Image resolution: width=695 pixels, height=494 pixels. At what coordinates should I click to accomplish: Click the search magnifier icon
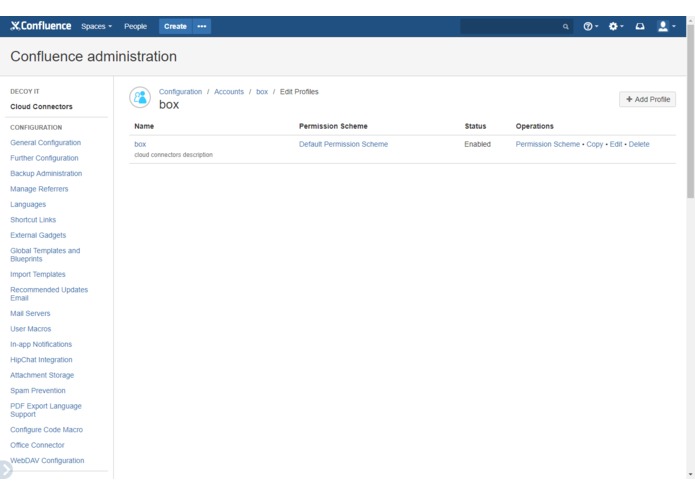click(x=566, y=27)
